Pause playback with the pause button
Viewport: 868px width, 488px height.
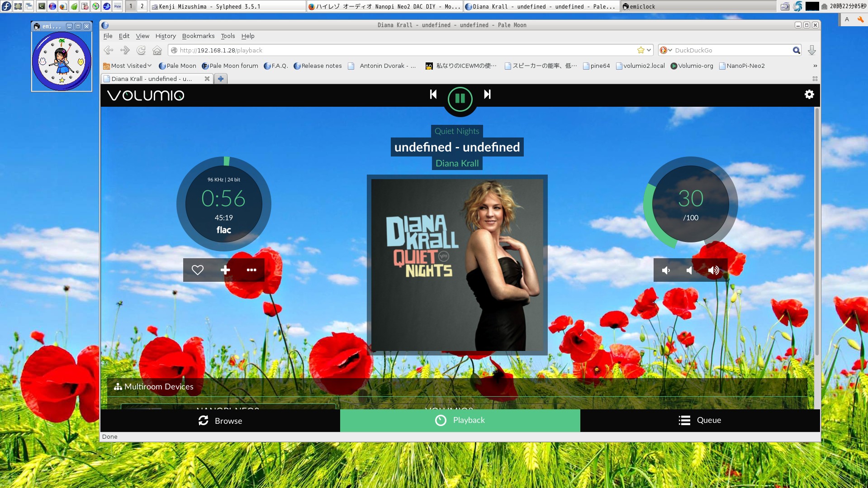coord(460,99)
